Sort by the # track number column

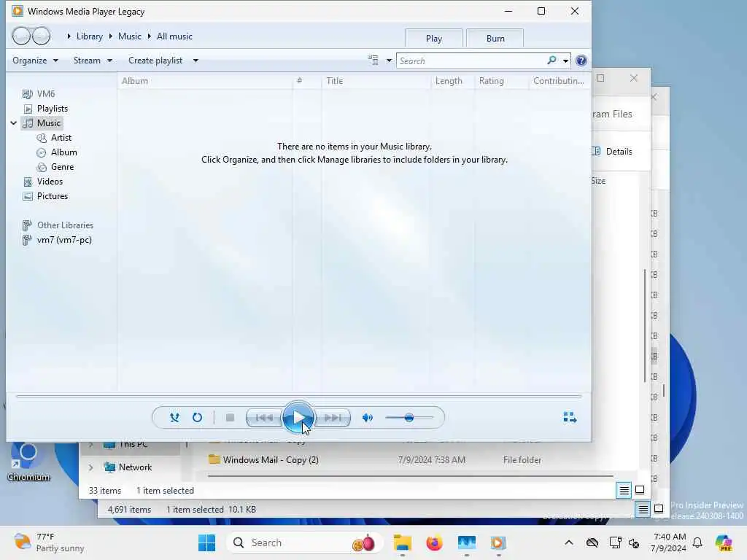[307, 81]
